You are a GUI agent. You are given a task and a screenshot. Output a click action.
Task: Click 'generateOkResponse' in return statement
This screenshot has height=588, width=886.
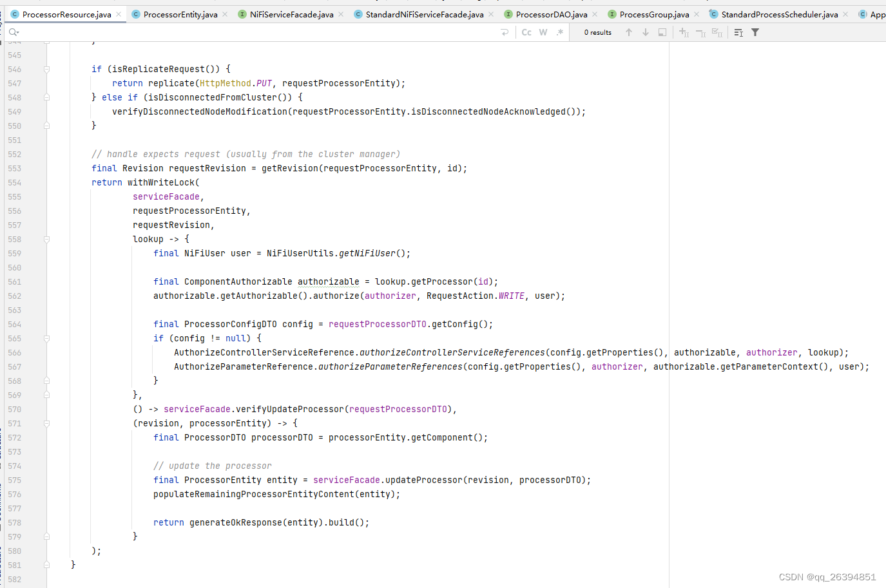coord(236,522)
